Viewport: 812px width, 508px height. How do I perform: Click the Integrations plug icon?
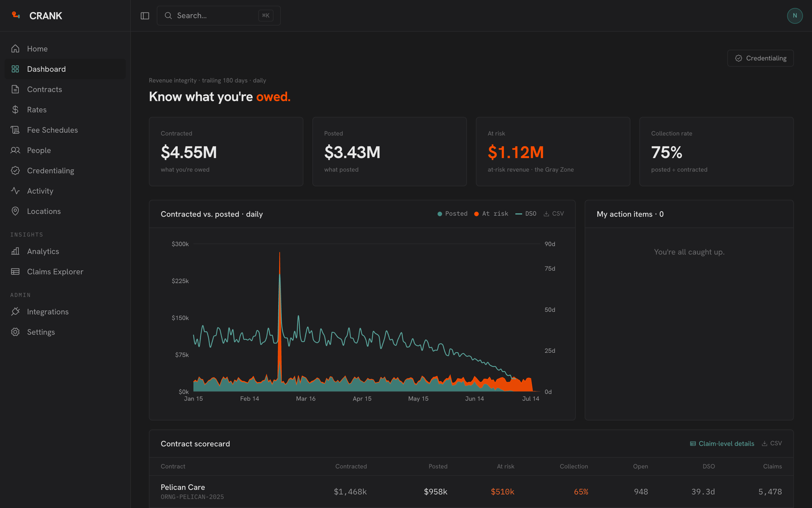(15, 312)
